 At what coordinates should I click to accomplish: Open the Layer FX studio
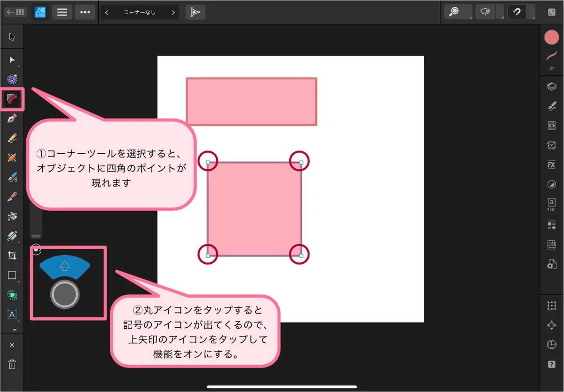click(552, 165)
